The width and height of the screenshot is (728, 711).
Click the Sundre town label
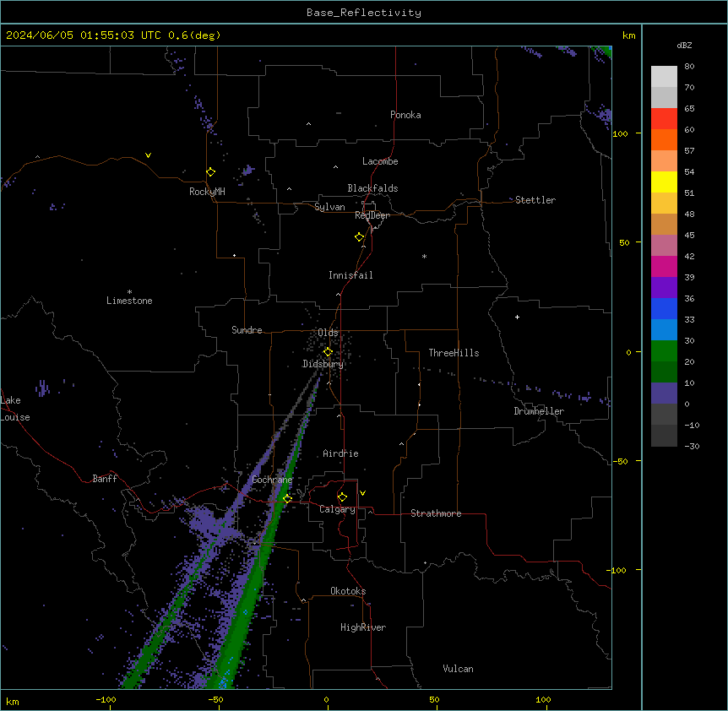click(247, 330)
